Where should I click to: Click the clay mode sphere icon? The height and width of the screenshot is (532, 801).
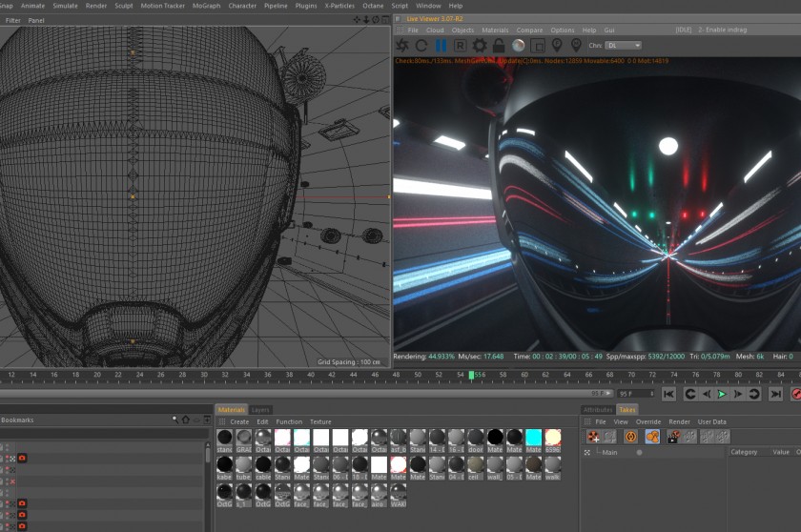(x=518, y=46)
